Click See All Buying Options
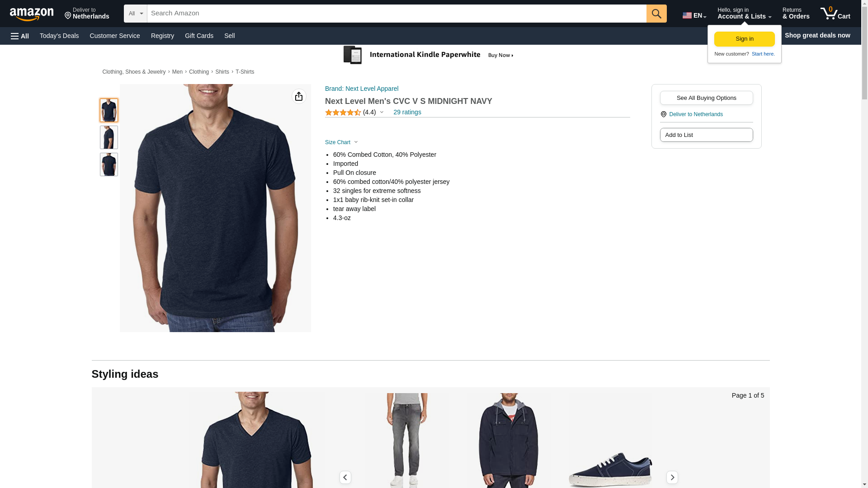The image size is (868, 488). [706, 98]
